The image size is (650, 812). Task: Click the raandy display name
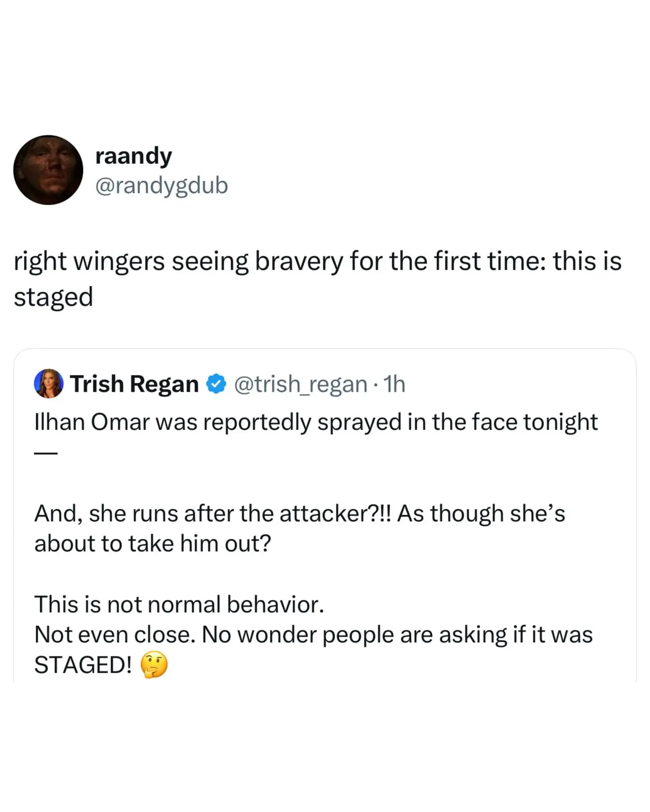[x=134, y=156]
